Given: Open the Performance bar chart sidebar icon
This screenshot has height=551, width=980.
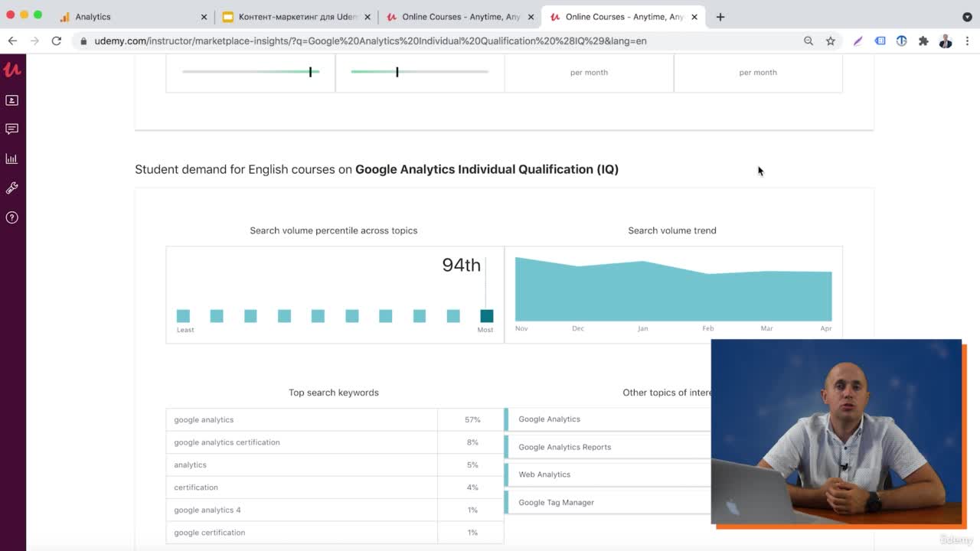Looking at the screenshot, I should click(x=11, y=158).
